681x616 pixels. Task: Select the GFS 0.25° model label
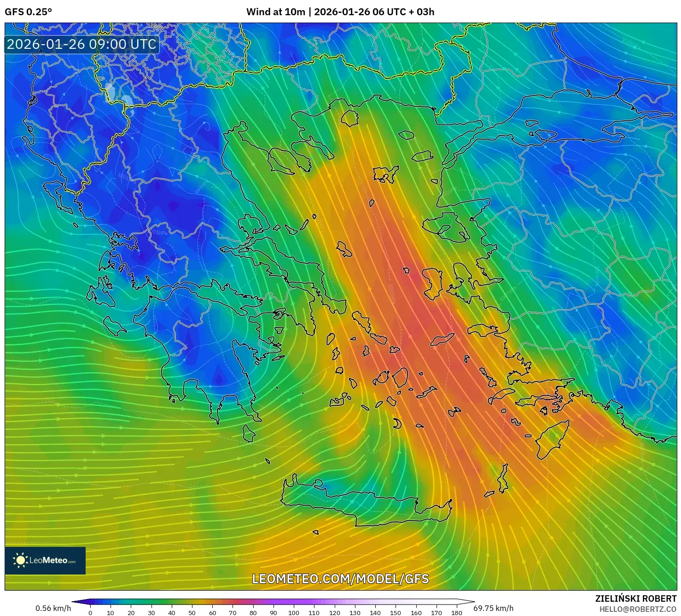tap(28, 10)
